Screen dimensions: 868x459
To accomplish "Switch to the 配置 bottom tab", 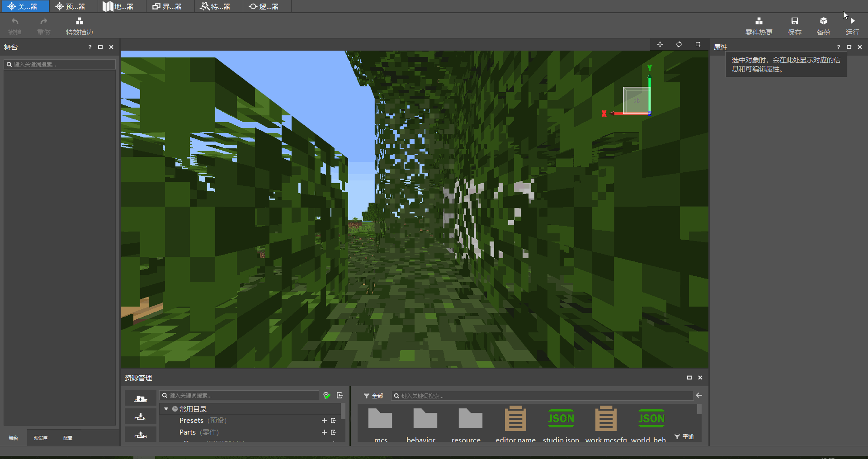I will 68,438.
